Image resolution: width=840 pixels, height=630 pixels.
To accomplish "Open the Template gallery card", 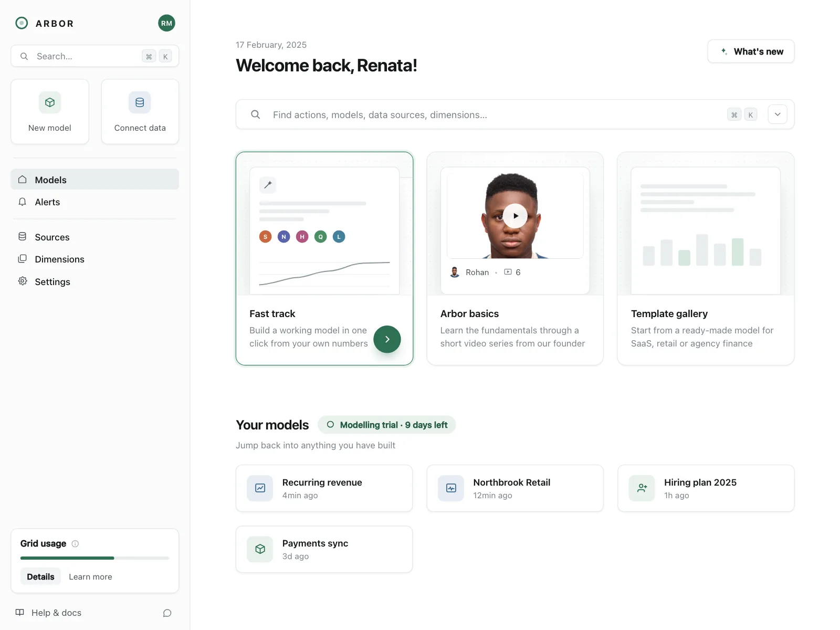I will (x=706, y=259).
